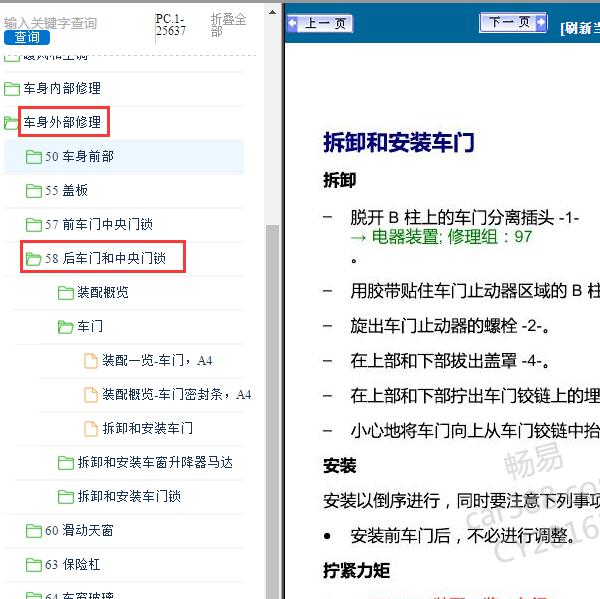
Task: Click document icon of 装配概览-车门密封条, A4
Action: [91, 395]
